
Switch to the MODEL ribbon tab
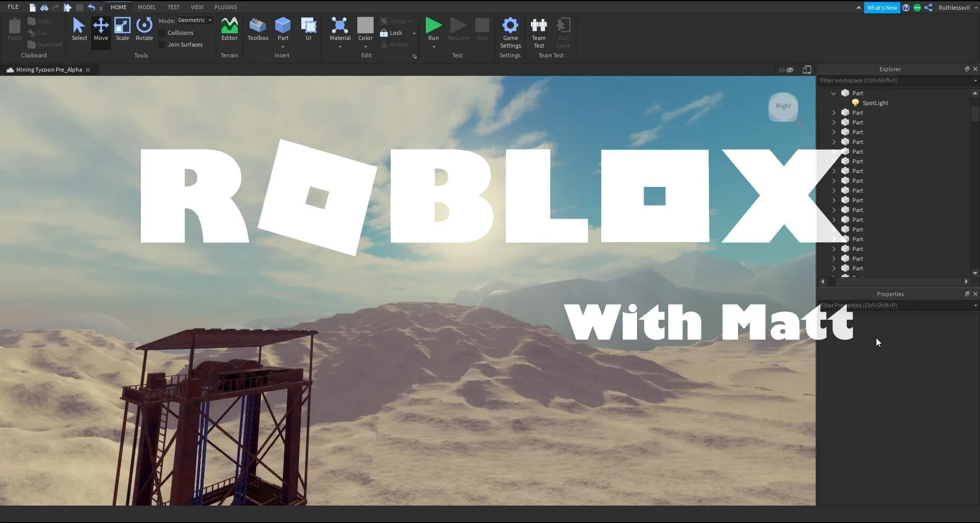click(146, 7)
